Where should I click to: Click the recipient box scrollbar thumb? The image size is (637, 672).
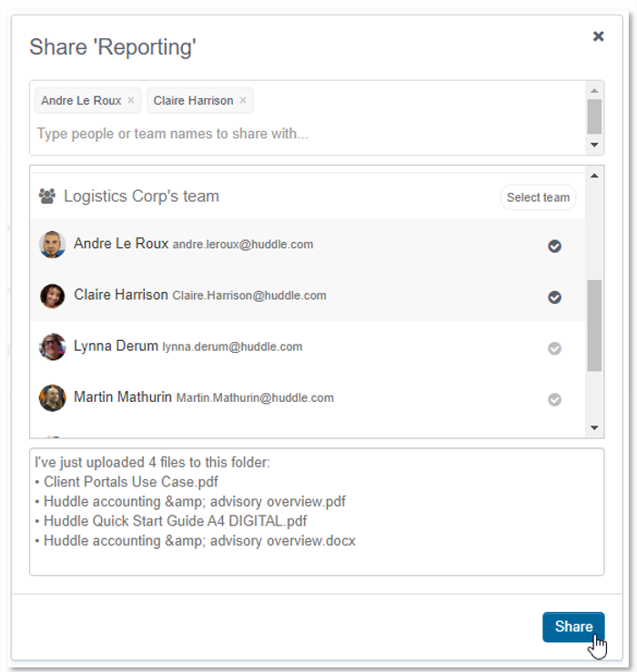pos(594,116)
